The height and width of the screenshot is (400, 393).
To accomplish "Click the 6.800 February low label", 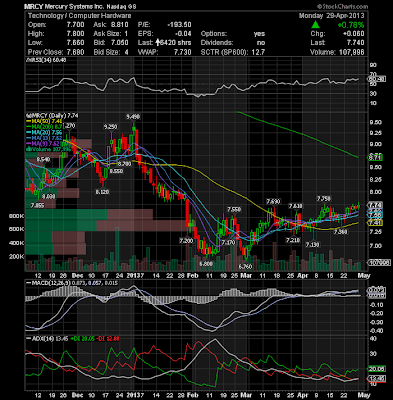I will coord(206,263).
